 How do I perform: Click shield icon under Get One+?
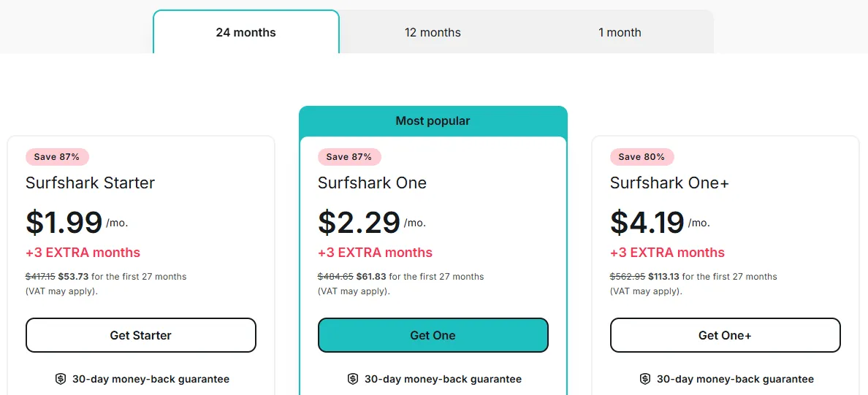[645, 379]
